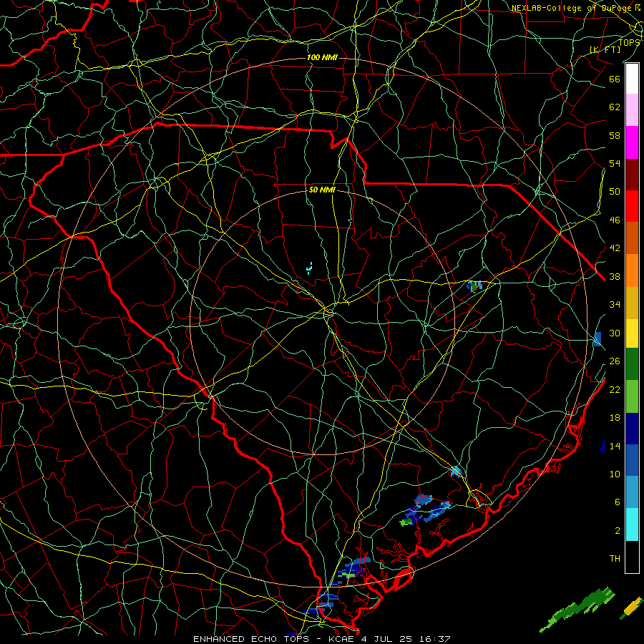This screenshot has width=644, height=644.
Task: Click the '100 NMI' range ring label
Action: 322,57
